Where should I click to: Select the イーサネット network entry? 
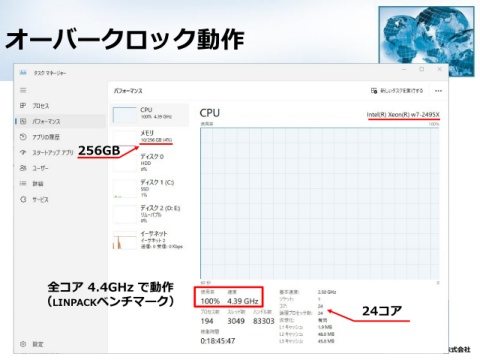pos(149,240)
